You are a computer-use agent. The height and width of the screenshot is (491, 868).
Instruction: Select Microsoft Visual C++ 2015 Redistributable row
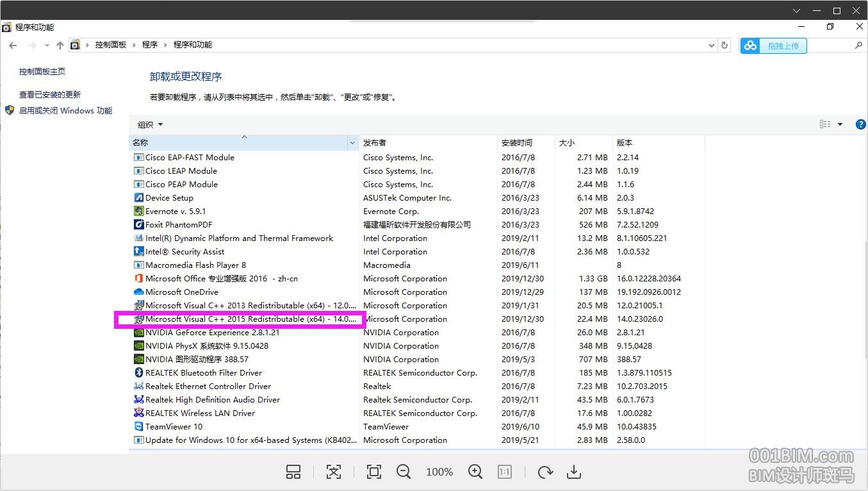click(x=416, y=319)
